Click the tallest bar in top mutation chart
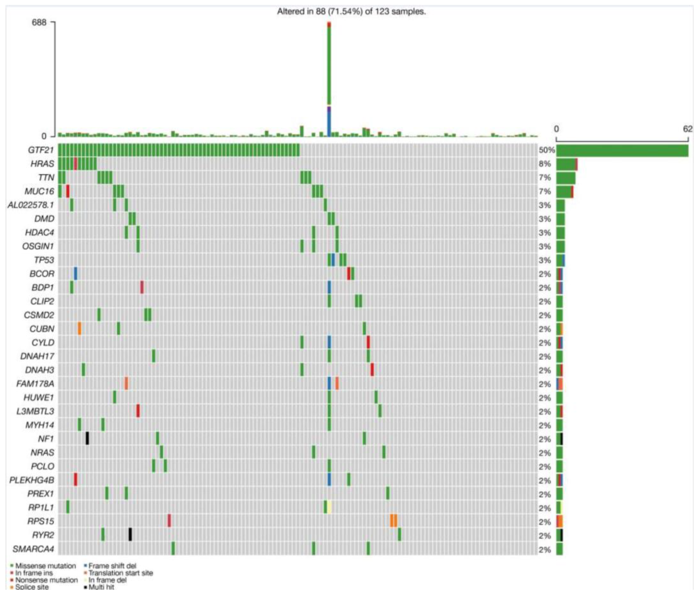Viewport: 700px width, 594px height. click(329, 67)
